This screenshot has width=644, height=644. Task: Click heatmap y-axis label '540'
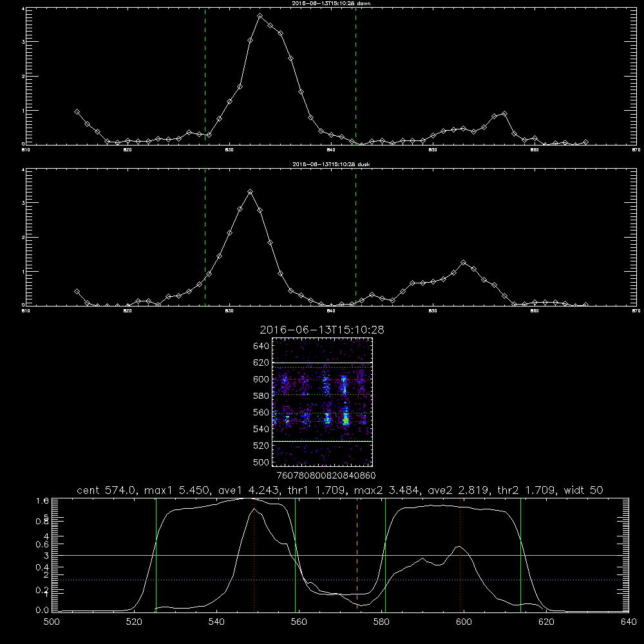point(261,429)
